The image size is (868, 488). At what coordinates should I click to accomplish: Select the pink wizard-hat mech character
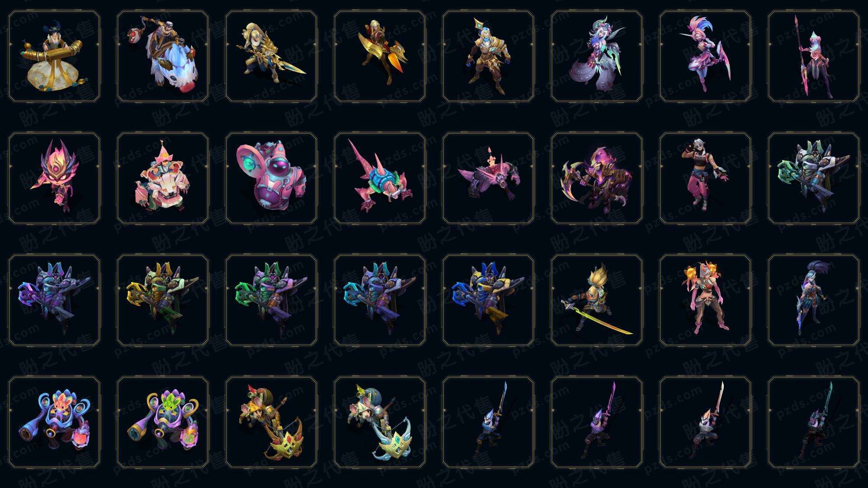tap(163, 178)
